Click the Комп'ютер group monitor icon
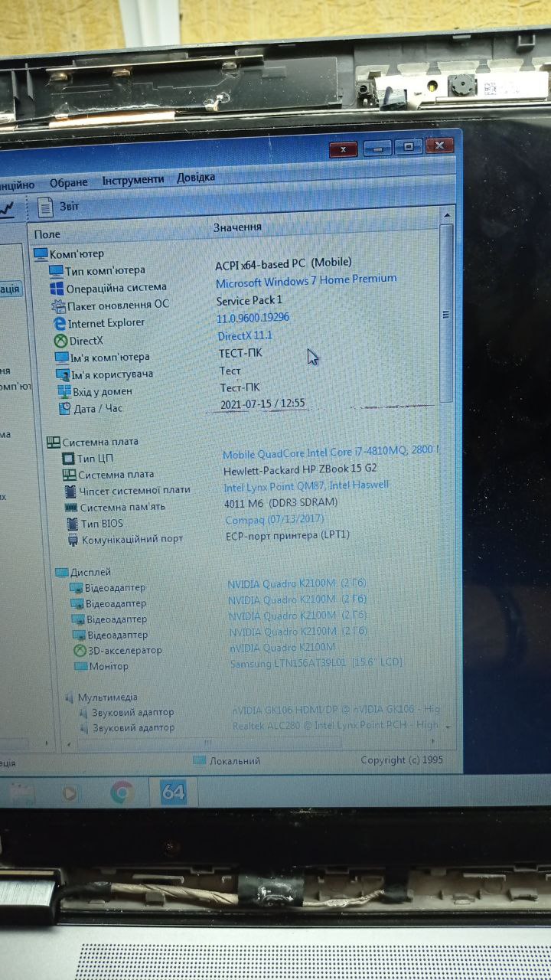551x980 pixels. click(41, 253)
